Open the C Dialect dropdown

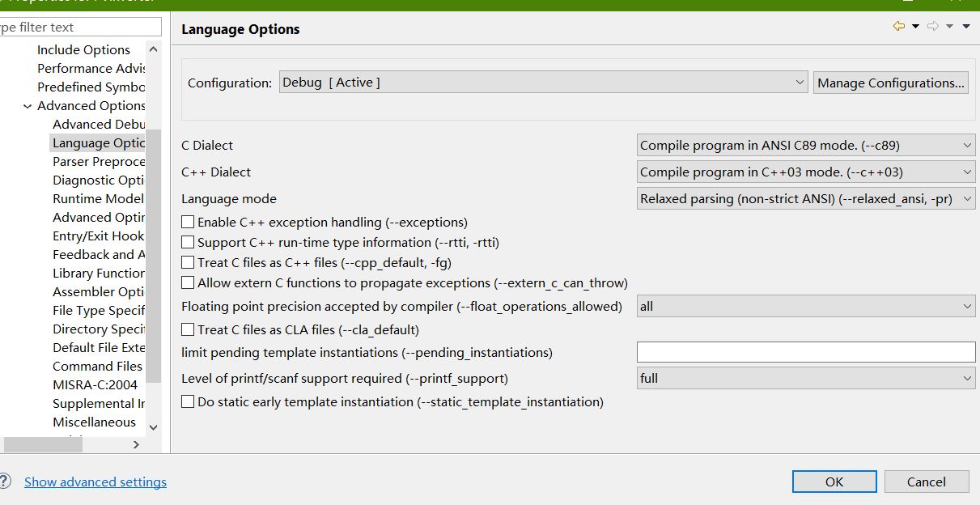coord(806,146)
